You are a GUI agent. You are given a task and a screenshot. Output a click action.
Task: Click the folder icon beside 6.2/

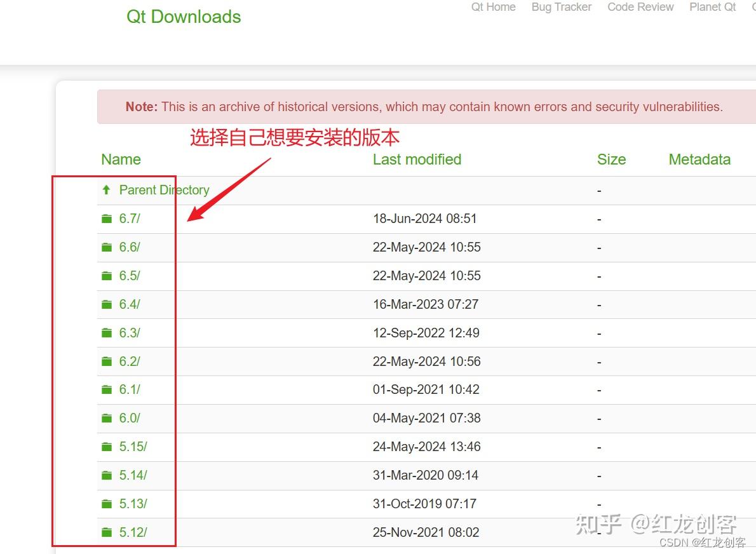[106, 361]
